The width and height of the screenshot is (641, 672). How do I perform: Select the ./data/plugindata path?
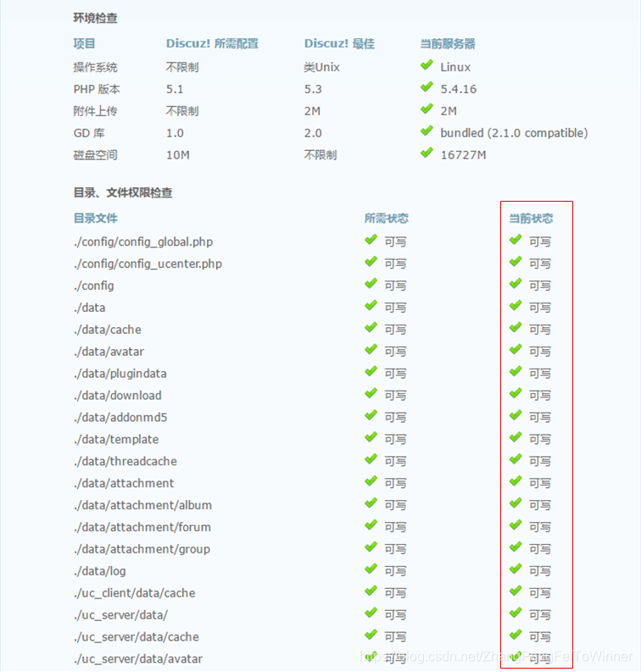[120, 374]
